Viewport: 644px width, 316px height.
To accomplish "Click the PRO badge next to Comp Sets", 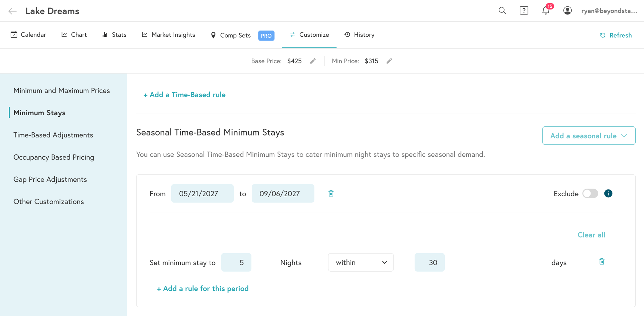I will point(266,35).
